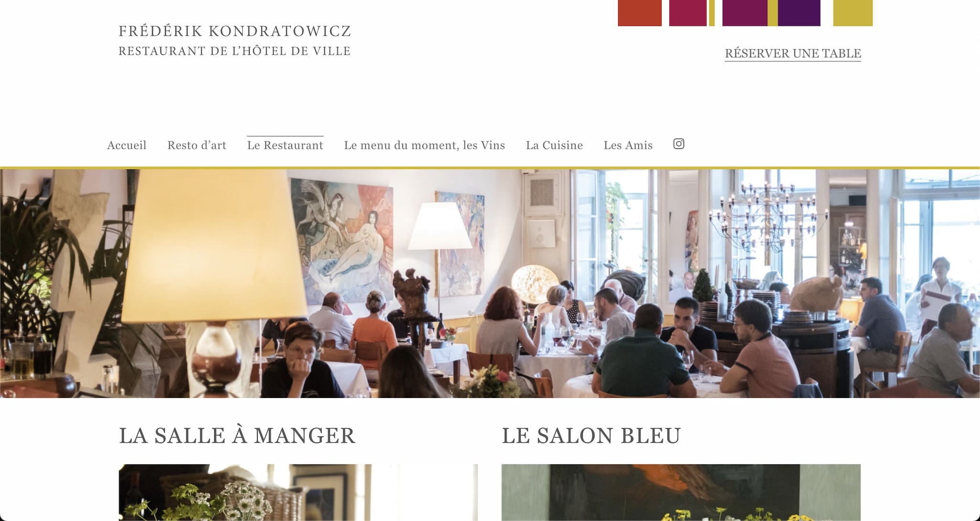
Task: Open Le menu du moment, les Vins
Action: pos(425,145)
